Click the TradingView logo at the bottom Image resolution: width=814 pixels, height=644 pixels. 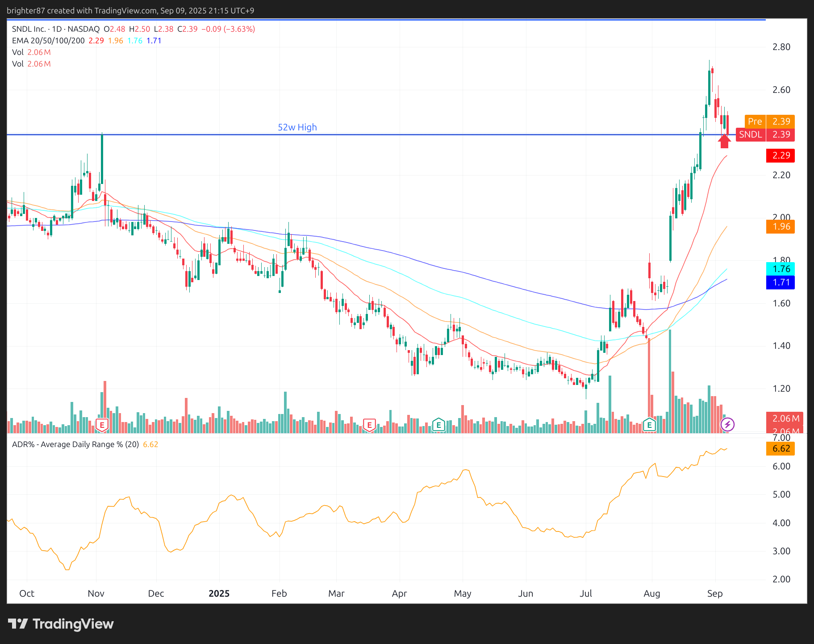61,624
